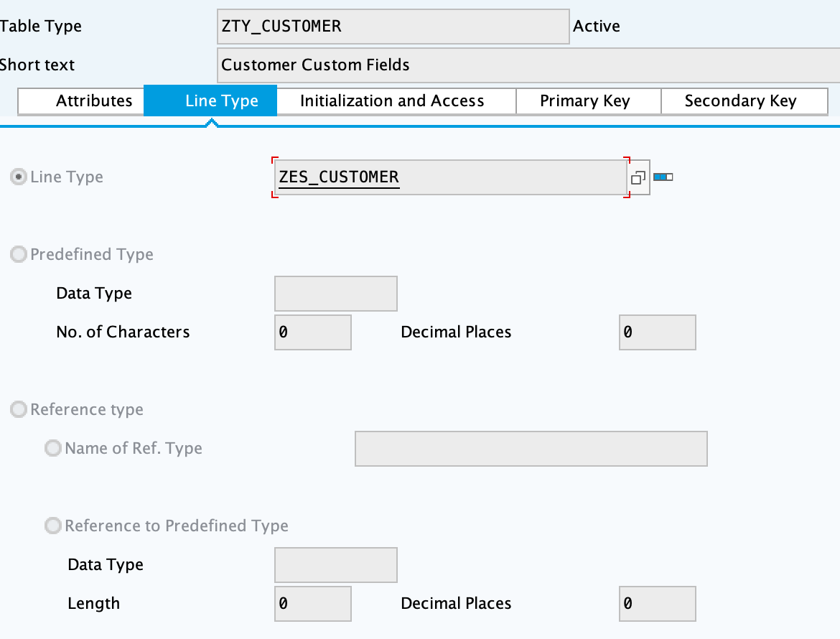The image size is (840, 639).
Task: Select the Predefined Type radio button
Action: click(18, 255)
